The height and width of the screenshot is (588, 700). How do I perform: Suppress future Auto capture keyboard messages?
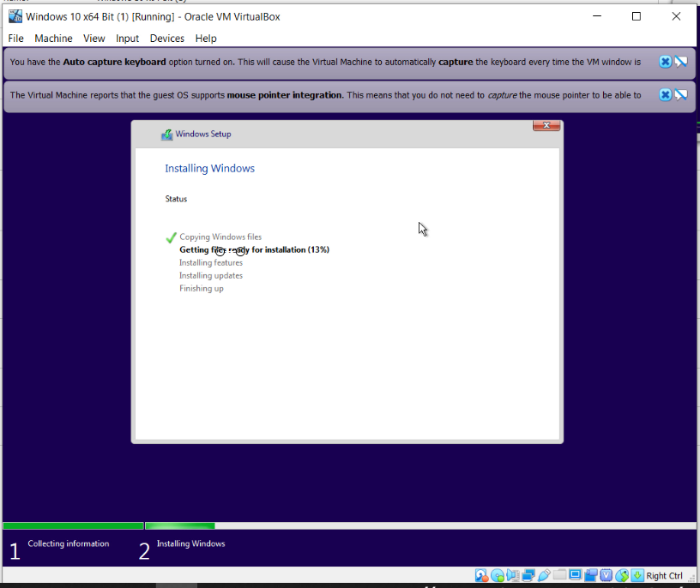pos(681,62)
